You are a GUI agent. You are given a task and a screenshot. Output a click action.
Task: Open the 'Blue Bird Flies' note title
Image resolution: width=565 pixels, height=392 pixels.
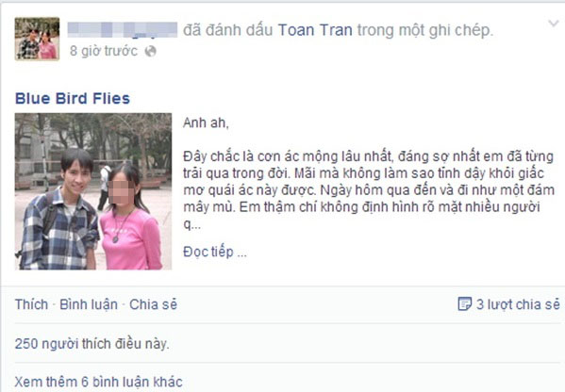[73, 99]
